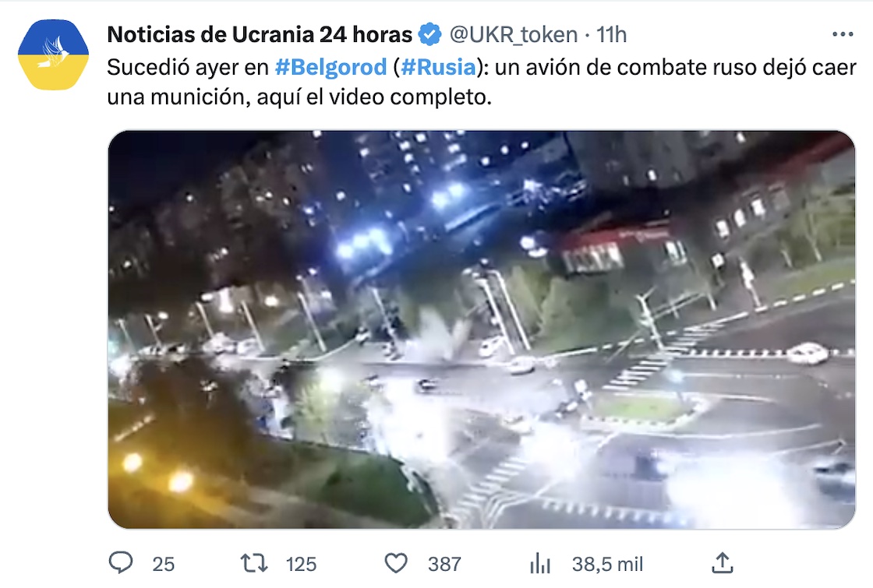Click the like count 387
The height and width of the screenshot is (588, 873).
pos(444,564)
